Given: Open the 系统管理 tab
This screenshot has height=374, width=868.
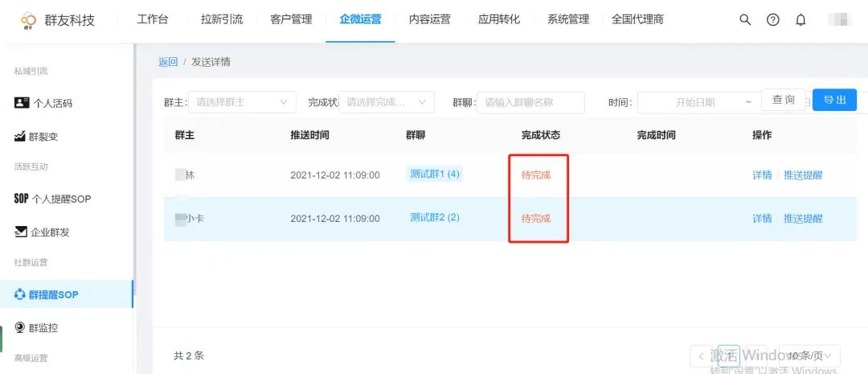Looking at the screenshot, I should [x=568, y=19].
